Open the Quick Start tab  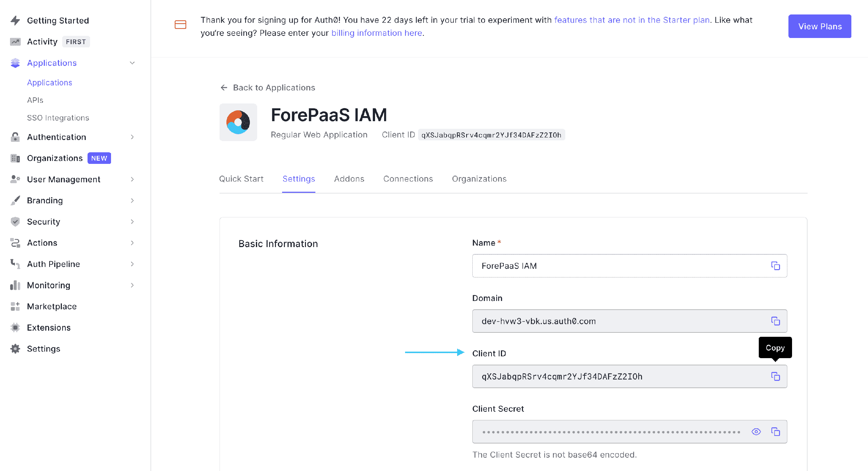coord(241,179)
